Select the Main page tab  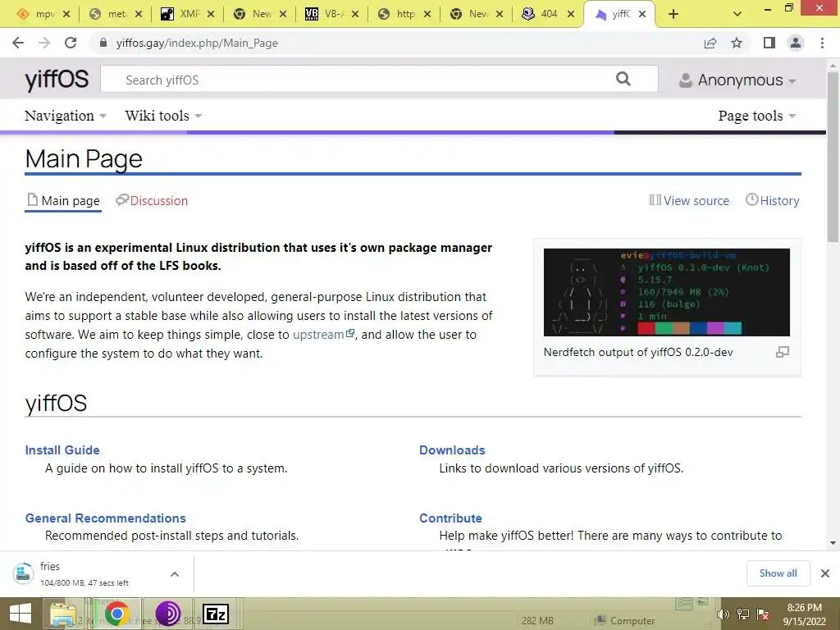click(x=63, y=201)
